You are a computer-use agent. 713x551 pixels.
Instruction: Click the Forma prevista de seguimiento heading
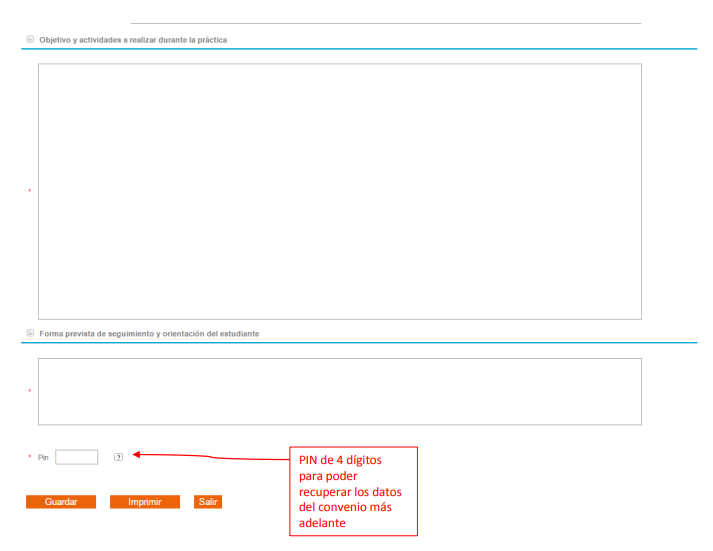coord(149,333)
